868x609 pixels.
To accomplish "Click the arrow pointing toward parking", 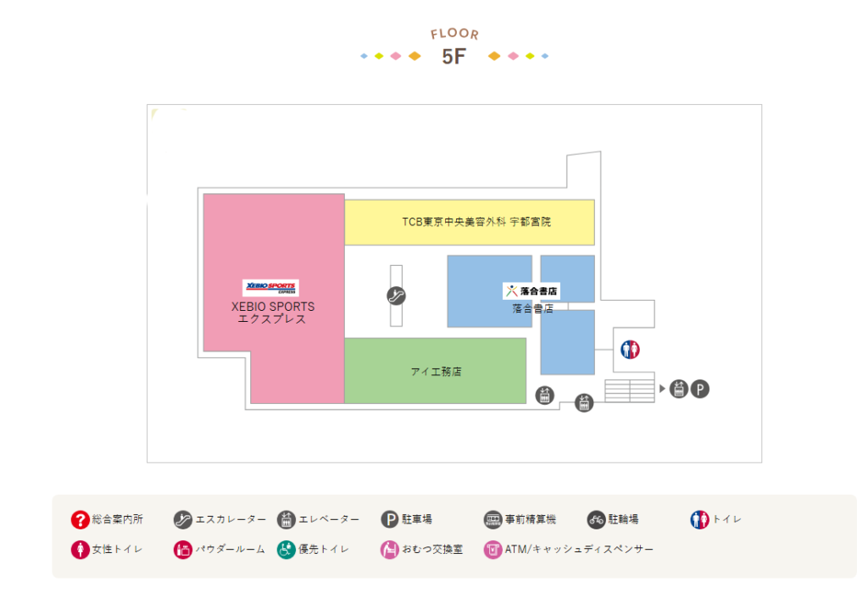I will point(663,389).
